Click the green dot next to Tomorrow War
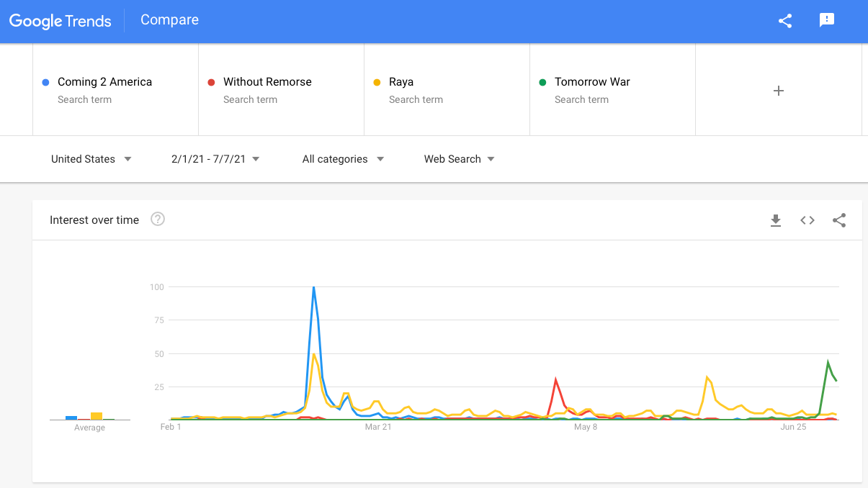 tap(542, 82)
